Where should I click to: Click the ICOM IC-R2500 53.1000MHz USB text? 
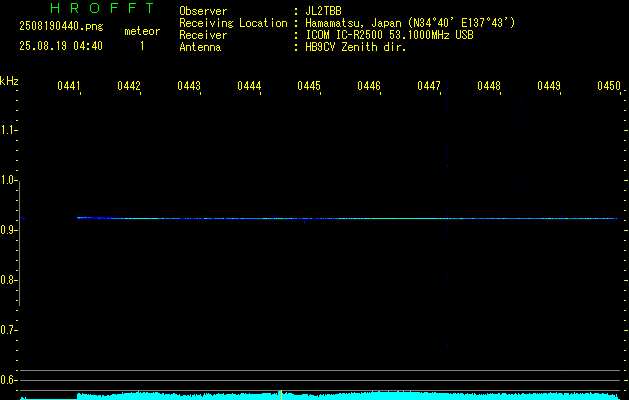point(389,35)
